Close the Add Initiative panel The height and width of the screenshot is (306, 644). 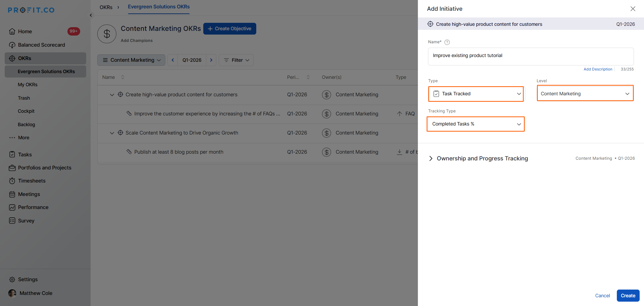[x=633, y=9]
